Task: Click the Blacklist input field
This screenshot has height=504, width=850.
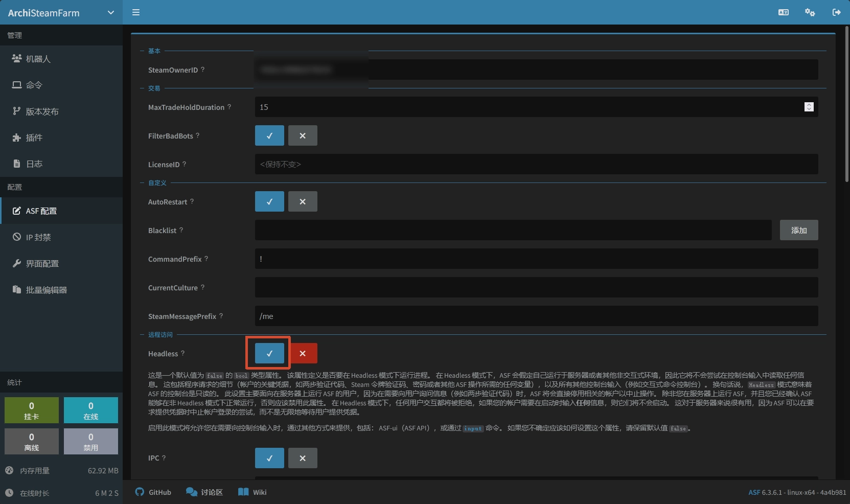Action: point(513,230)
